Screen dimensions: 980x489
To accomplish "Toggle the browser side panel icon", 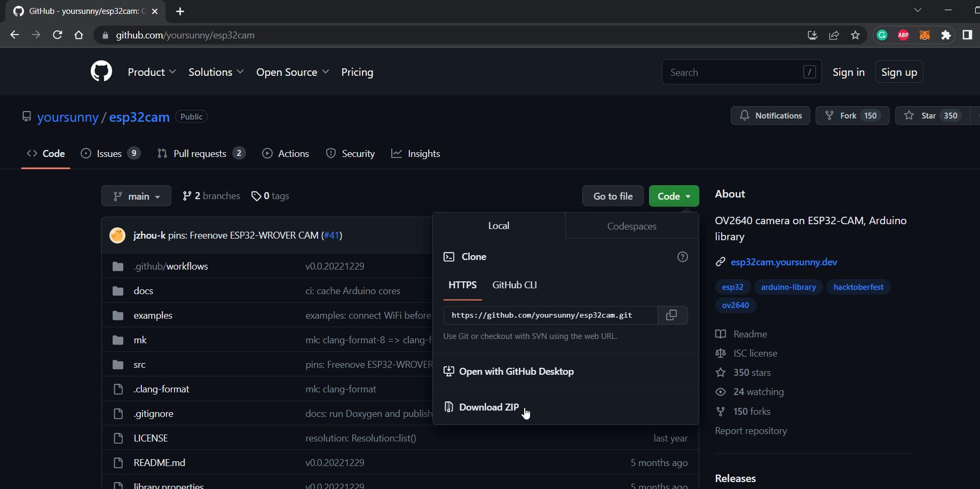I will (x=967, y=35).
